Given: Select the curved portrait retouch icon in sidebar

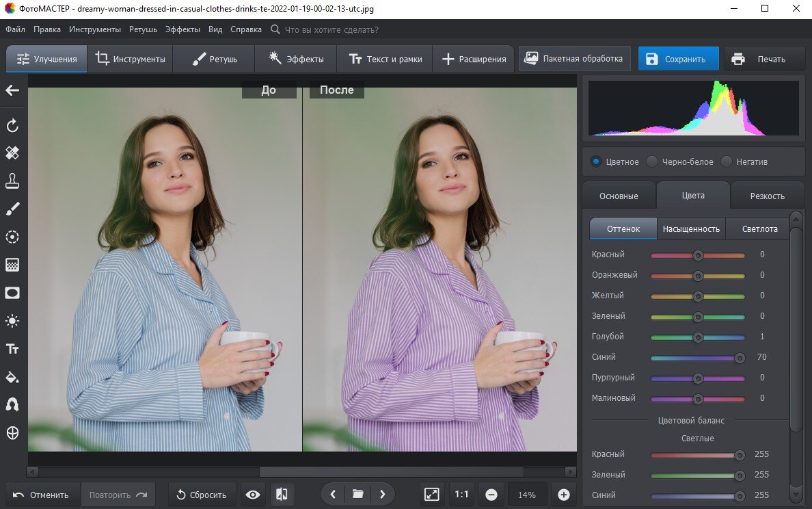Looking at the screenshot, I should 12,404.
